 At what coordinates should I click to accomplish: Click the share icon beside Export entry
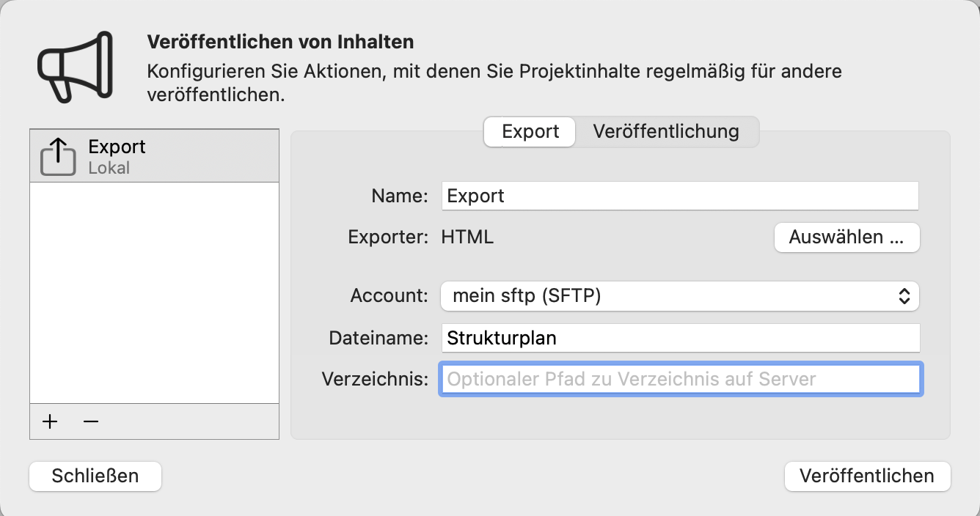coord(58,157)
